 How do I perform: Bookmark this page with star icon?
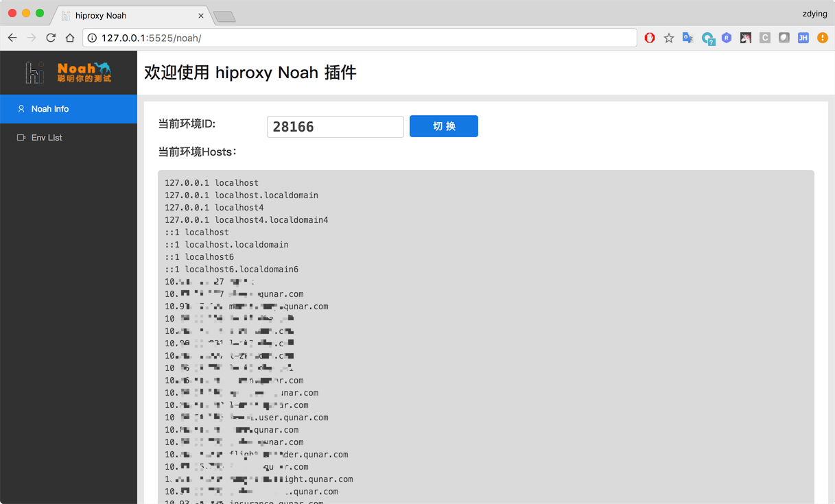click(669, 38)
